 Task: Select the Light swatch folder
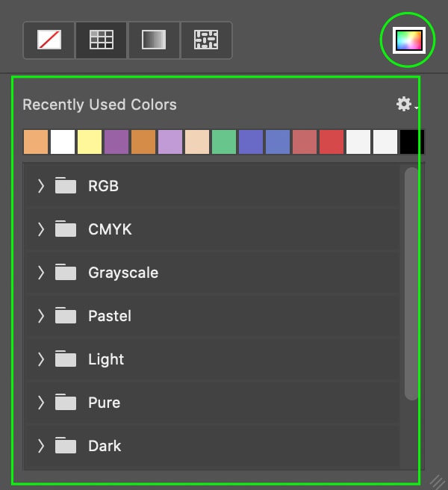[x=106, y=359]
